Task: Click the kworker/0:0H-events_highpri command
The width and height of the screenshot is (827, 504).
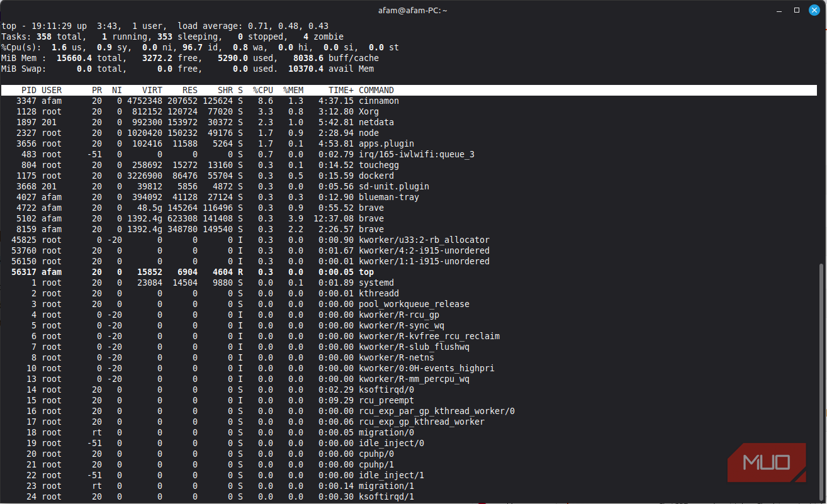Action: 427,368
